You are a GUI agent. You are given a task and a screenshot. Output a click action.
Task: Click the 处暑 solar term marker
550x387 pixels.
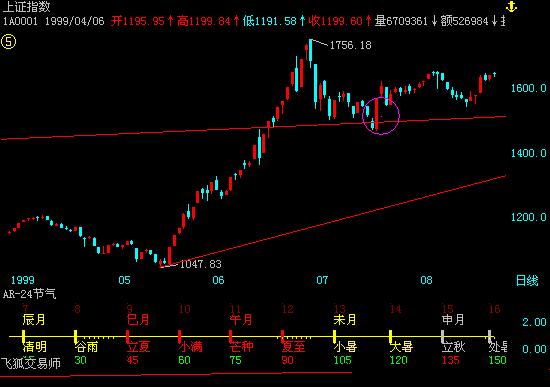[498, 347]
